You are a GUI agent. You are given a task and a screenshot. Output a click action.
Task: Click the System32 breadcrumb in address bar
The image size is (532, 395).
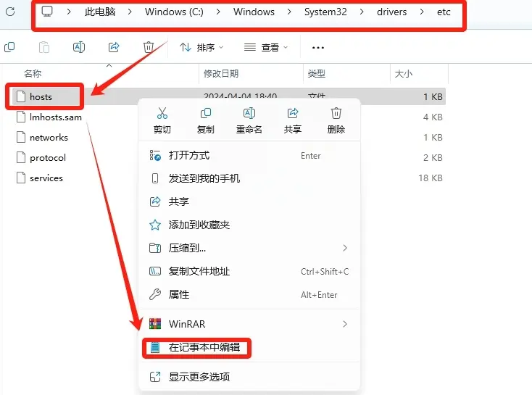point(325,12)
